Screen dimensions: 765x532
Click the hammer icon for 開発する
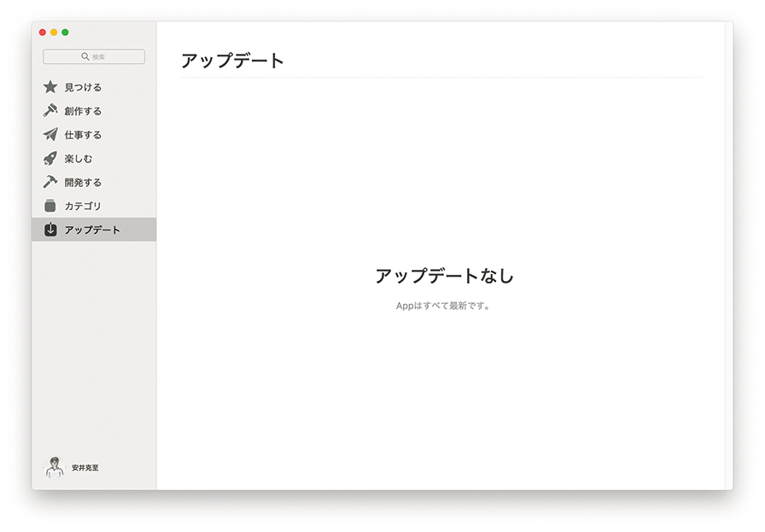[x=50, y=182]
